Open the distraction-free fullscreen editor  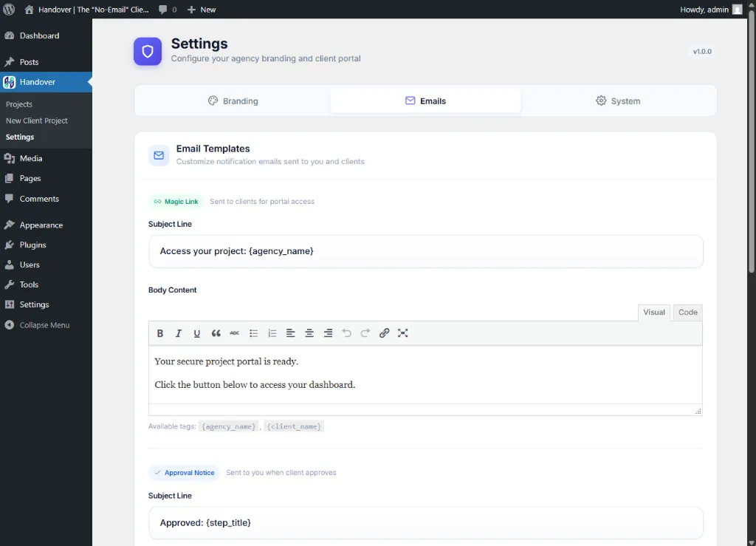click(403, 333)
